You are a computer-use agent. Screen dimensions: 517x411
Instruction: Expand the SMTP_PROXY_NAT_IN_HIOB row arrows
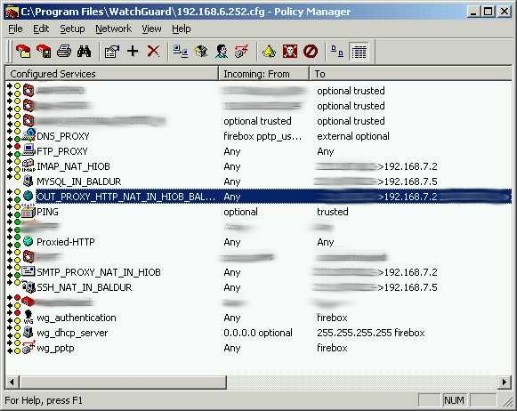[x=10, y=271]
